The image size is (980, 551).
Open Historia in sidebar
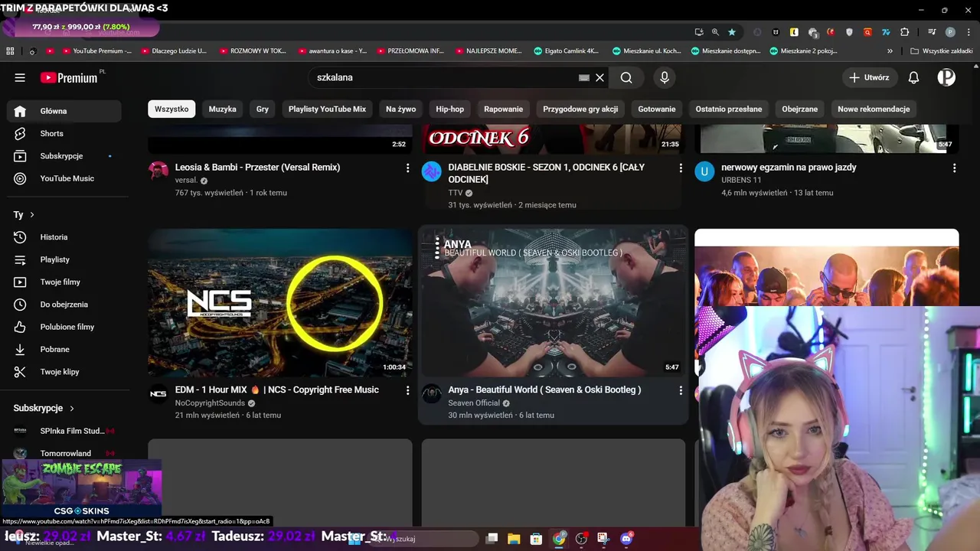(64, 237)
